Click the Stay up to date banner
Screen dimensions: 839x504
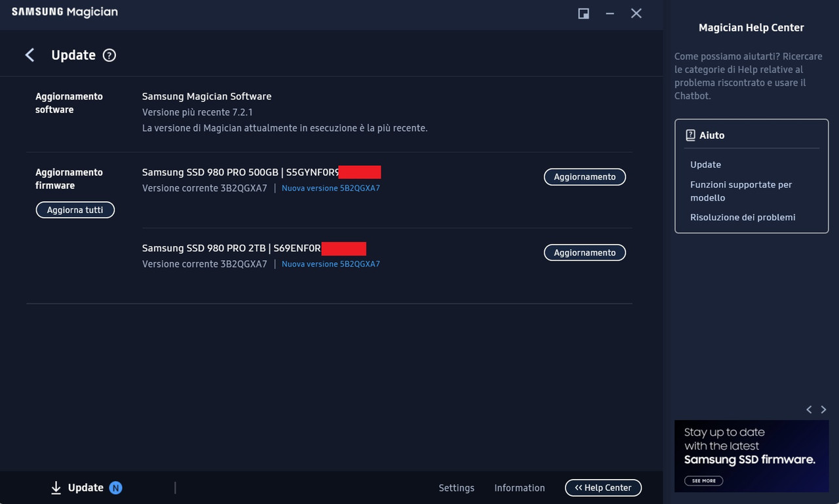click(x=751, y=456)
